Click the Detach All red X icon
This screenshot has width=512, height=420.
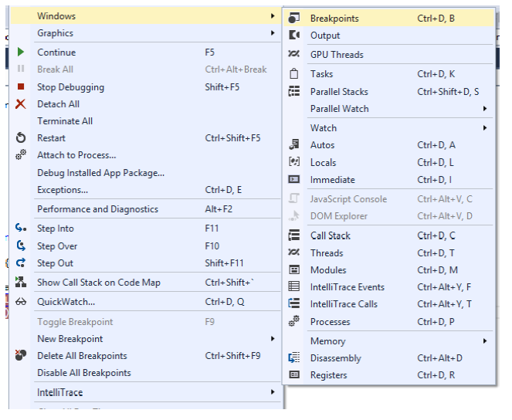pos(21,104)
